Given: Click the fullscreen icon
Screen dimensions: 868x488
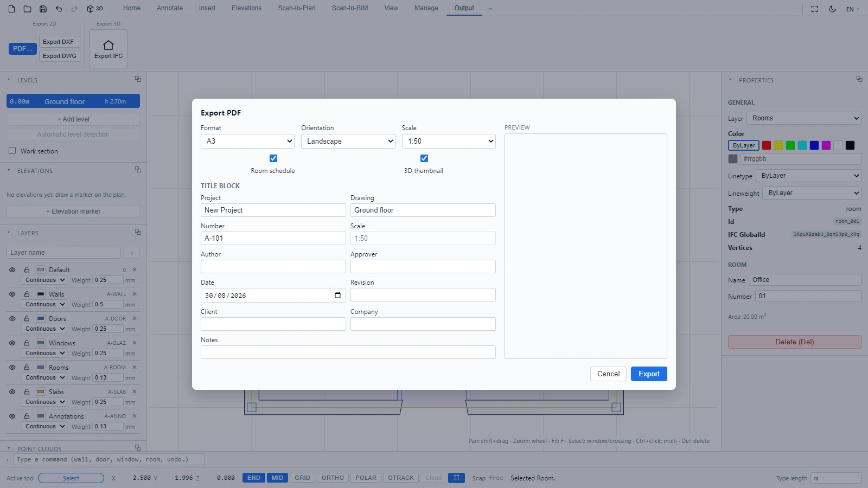Looking at the screenshot, I should click(814, 9).
